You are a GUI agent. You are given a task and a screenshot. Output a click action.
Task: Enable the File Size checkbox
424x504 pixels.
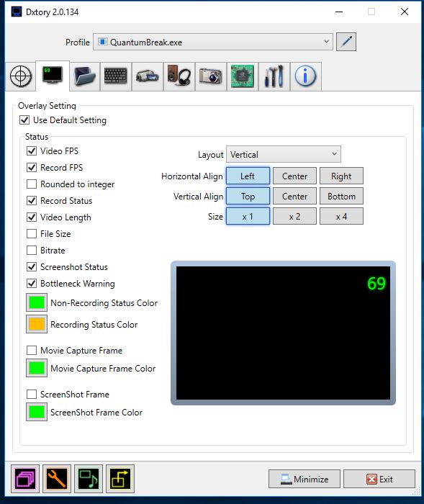pos(32,234)
